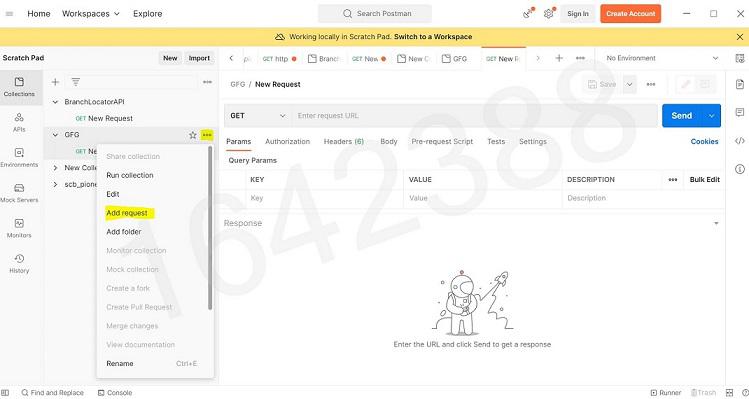Open the Workspaces dropdown

91,14
